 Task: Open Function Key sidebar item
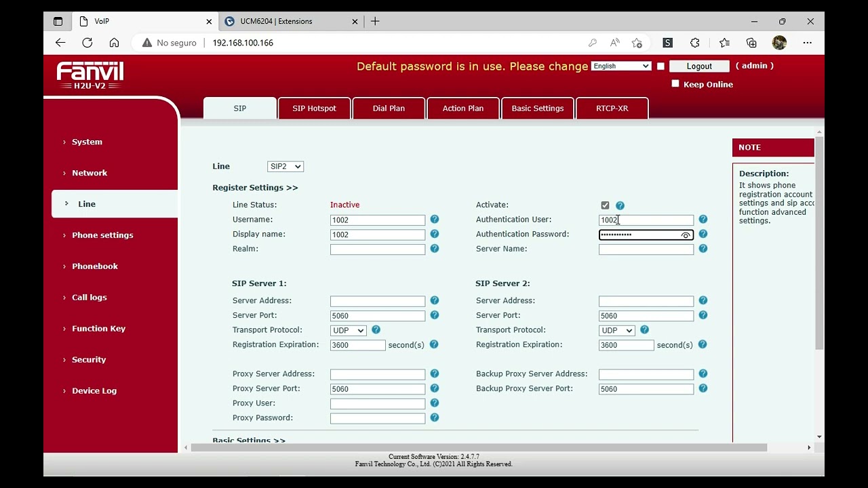(x=98, y=329)
